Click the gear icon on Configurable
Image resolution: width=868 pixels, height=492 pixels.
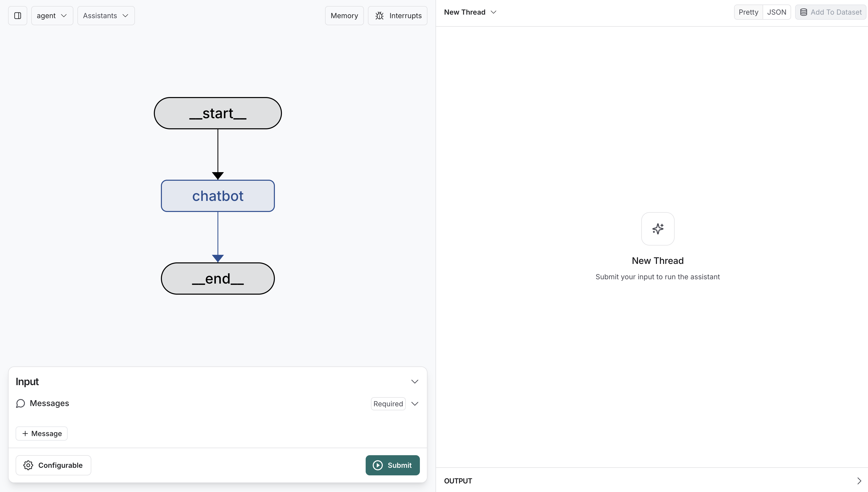[28, 465]
